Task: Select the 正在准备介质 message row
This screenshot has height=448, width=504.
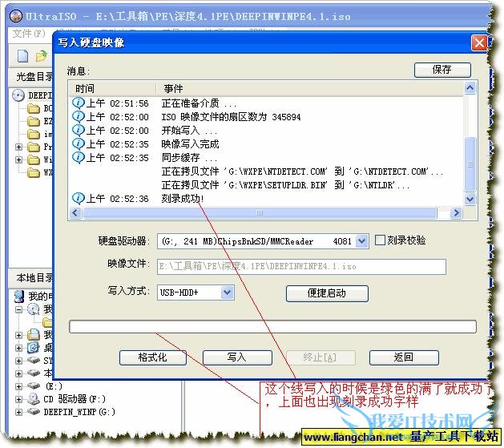Action: click(x=266, y=103)
